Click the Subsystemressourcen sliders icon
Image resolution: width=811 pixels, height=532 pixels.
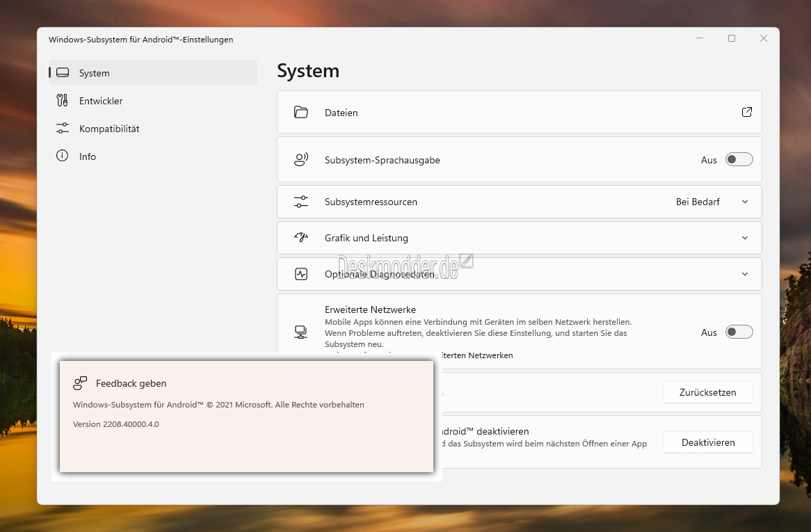301,202
